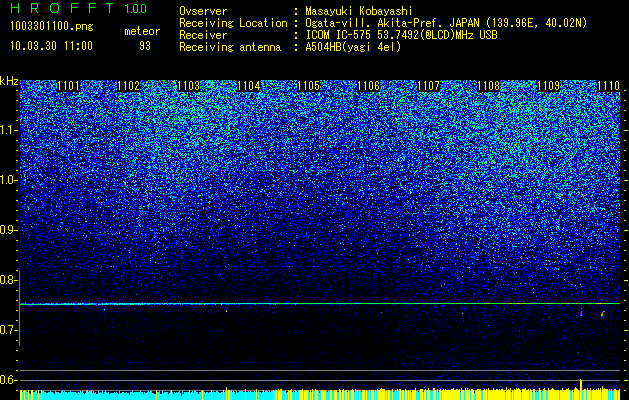Click the 1109 time marker
The height and width of the screenshot is (400, 629).
coord(548,86)
